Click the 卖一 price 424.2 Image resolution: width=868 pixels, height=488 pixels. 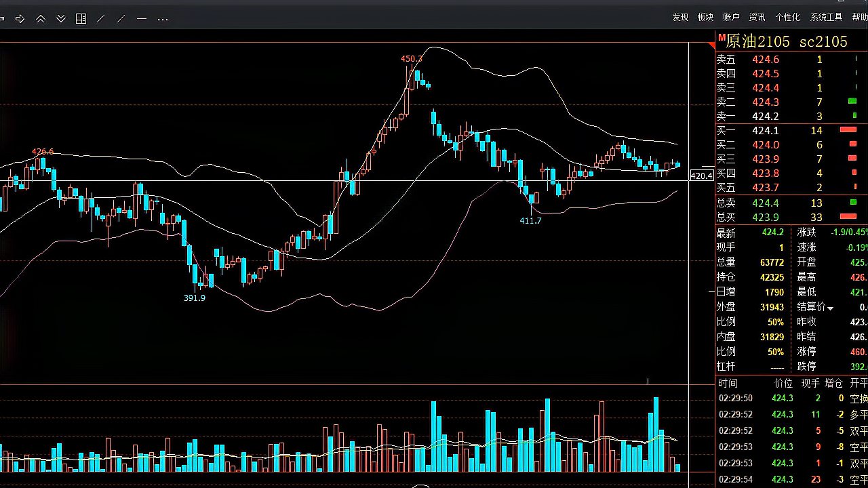(x=766, y=117)
